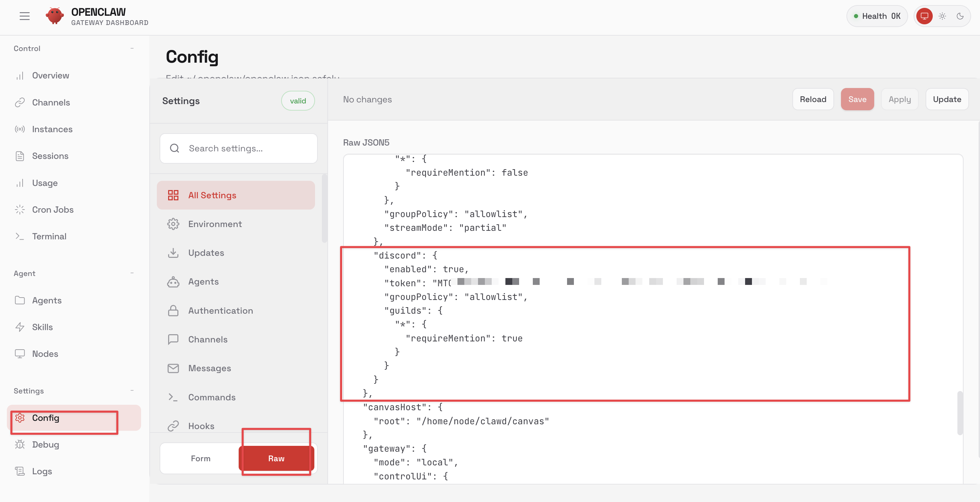Collapse the Control section
This screenshot has height=502, width=980.
point(132,48)
